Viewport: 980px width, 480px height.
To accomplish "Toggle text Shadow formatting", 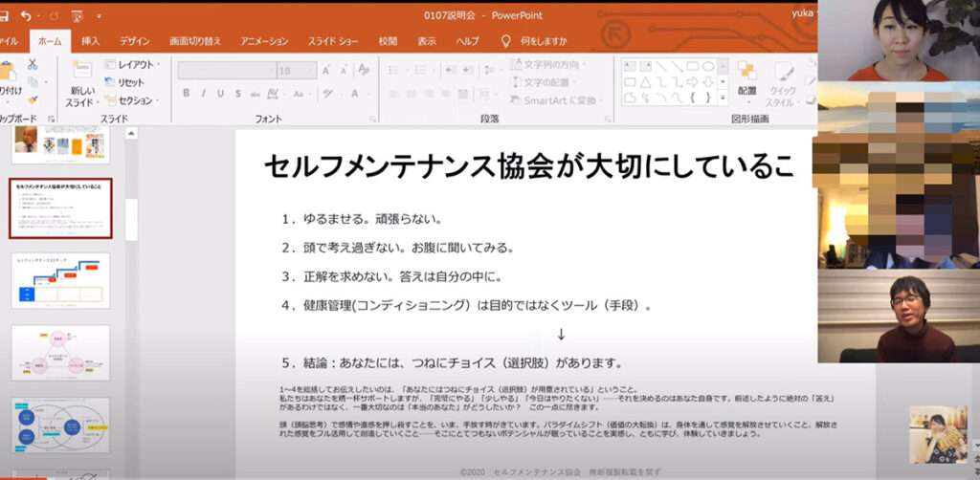I will coord(237,94).
